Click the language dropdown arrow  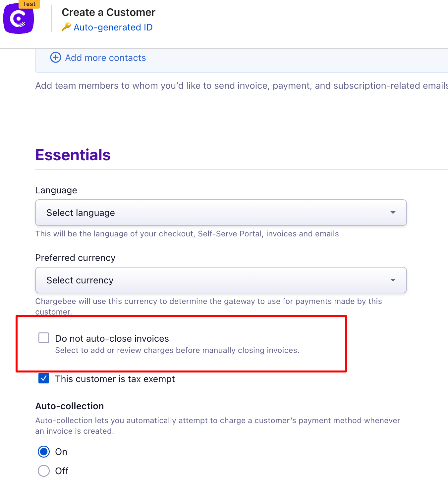(x=393, y=213)
